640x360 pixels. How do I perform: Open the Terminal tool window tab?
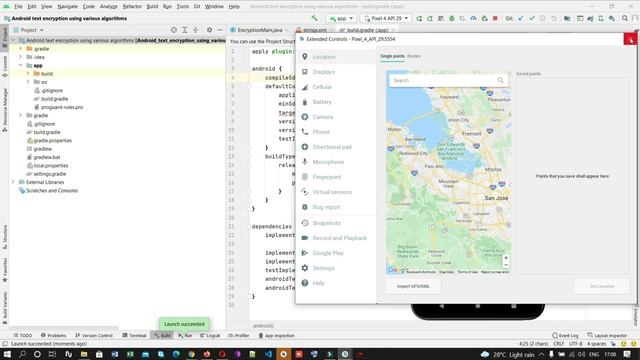tap(134, 335)
